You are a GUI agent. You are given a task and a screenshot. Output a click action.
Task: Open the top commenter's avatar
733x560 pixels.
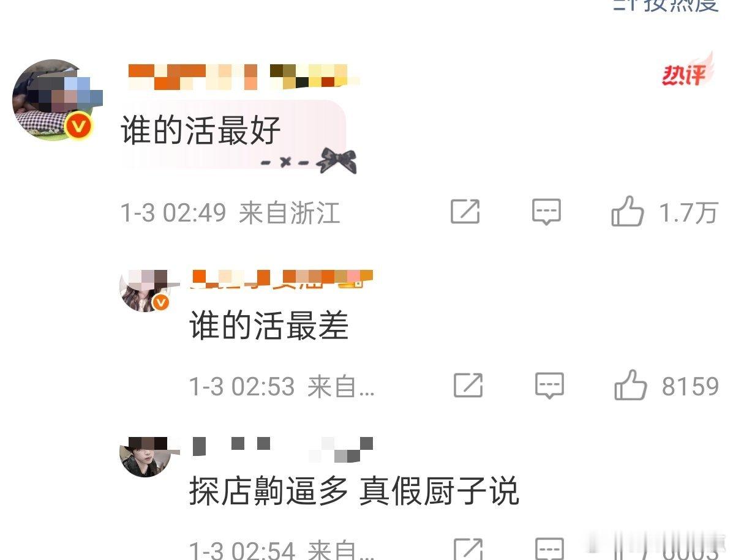click(x=53, y=100)
